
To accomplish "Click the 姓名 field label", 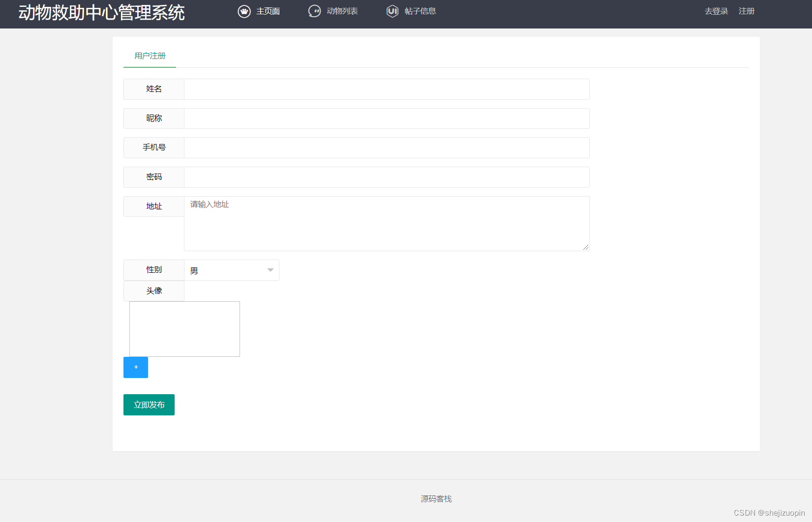I will coord(154,89).
